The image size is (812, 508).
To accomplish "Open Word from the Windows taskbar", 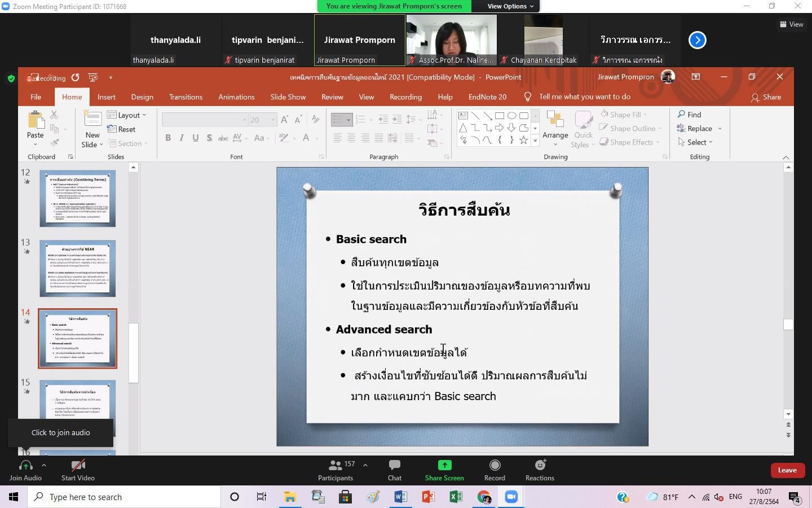I will pyautogui.click(x=400, y=497).
